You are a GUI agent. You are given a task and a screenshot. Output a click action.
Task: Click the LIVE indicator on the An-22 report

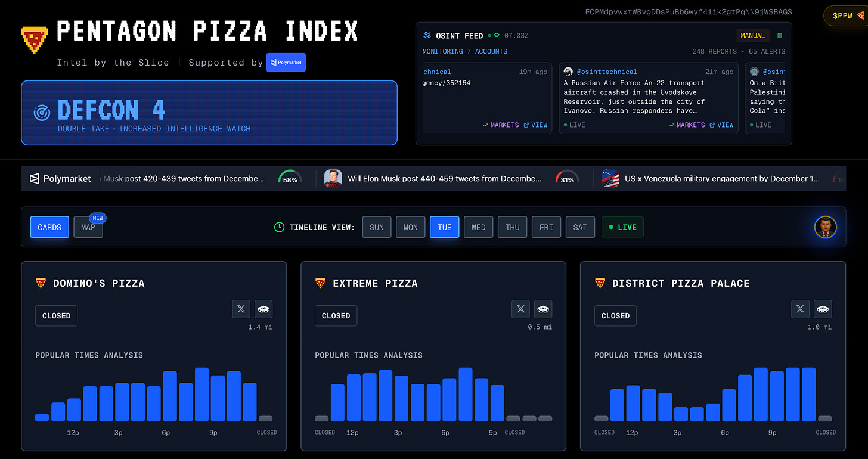tap(575, 125)
